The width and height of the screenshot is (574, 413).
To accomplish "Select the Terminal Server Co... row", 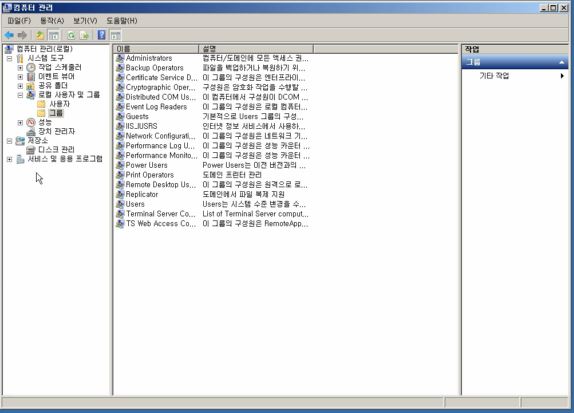I will click(x=212, y=214).
